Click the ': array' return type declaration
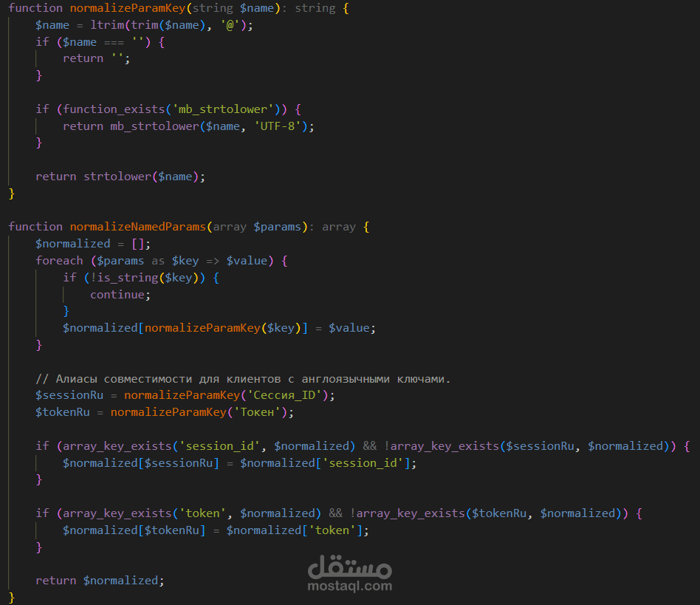 tap(334, 227)
